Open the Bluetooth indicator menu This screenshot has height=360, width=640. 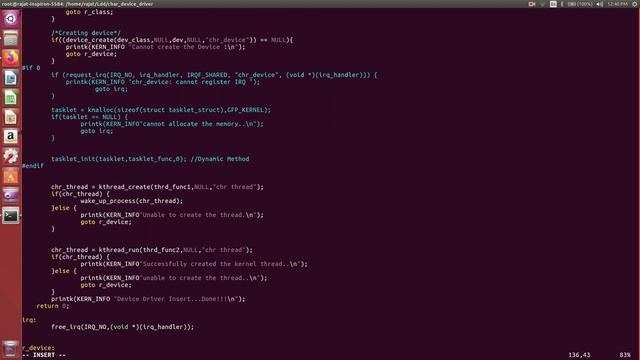tap(562, 4)
